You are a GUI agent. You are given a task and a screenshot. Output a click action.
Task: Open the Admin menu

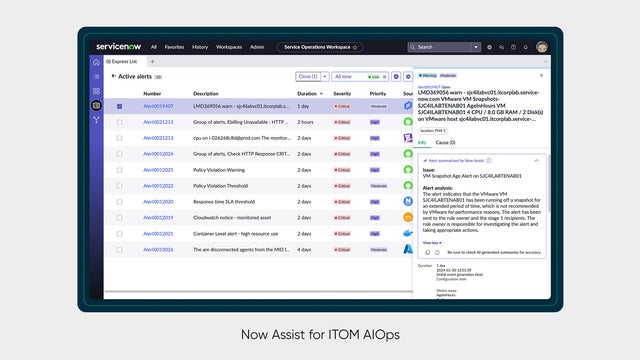[257, 47]
